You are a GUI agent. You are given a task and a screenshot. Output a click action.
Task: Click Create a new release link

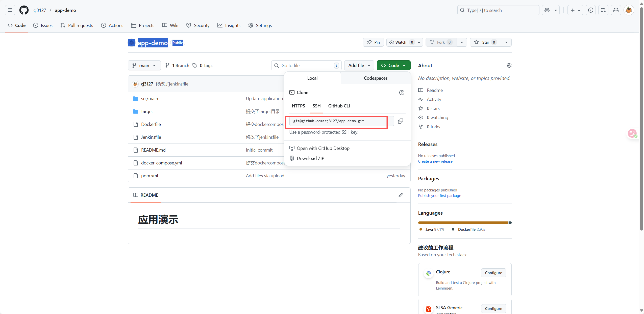[x=435, y=161]
